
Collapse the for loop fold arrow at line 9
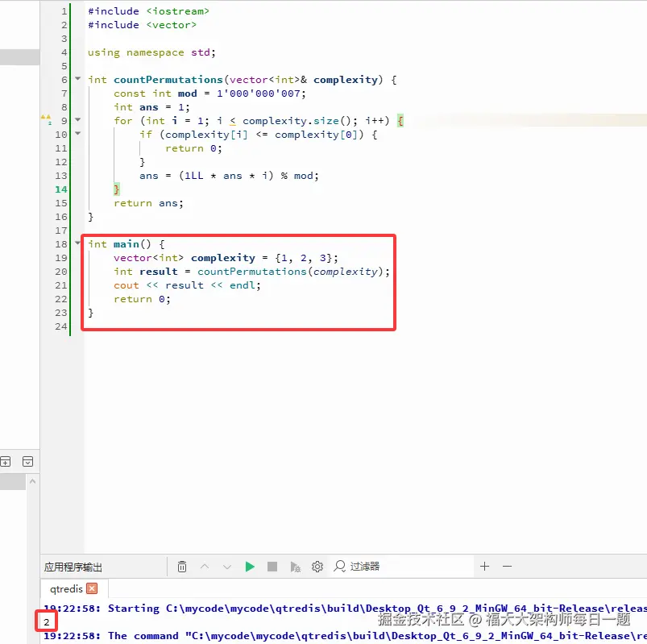tap(77, 120)
